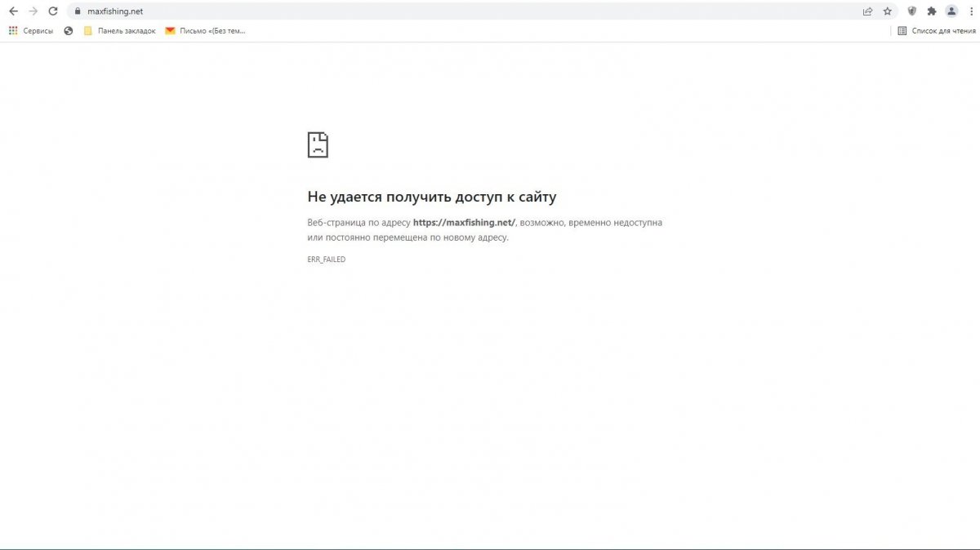Click the globe bookmark icon
This screenshot has height=550, width=980.
[x=68, y=31]
